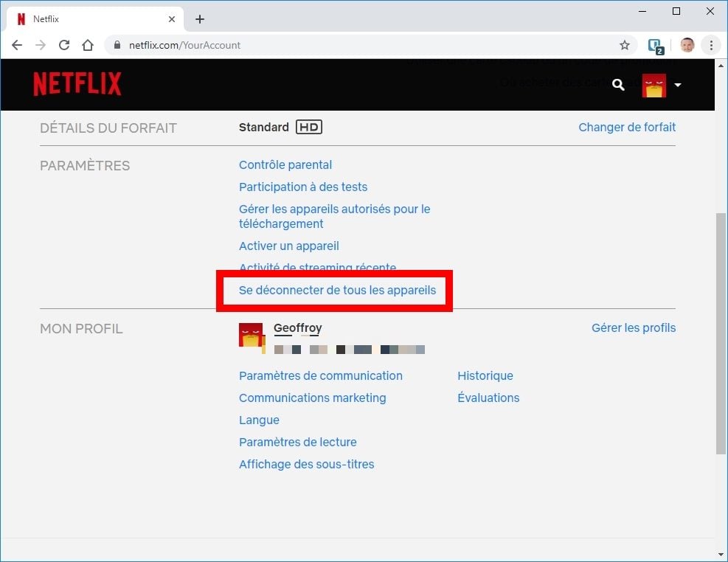The height and width of the screenshot is (562, 728).
Task: Close the Netflix browser tab
Action: coord(172,19)
